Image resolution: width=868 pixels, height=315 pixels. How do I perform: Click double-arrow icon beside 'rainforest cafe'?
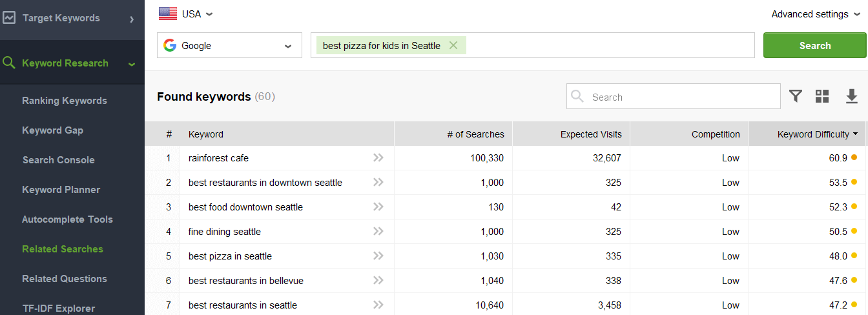[x=378, y=158]
